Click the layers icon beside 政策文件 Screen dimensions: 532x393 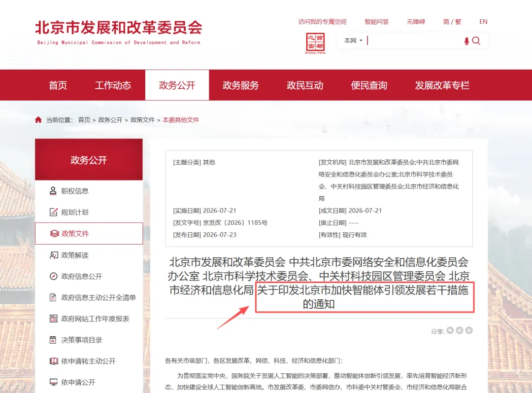pyautogui.click(x=54, y=233)
